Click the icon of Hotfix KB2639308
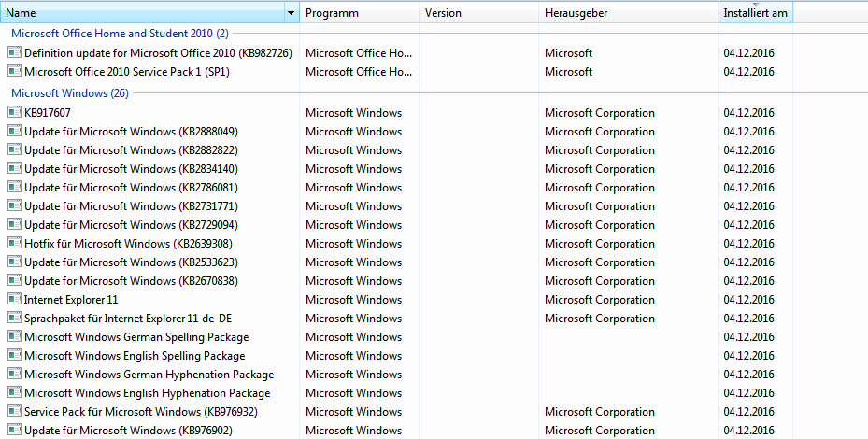The image size is (868, 439). point(15,243)
